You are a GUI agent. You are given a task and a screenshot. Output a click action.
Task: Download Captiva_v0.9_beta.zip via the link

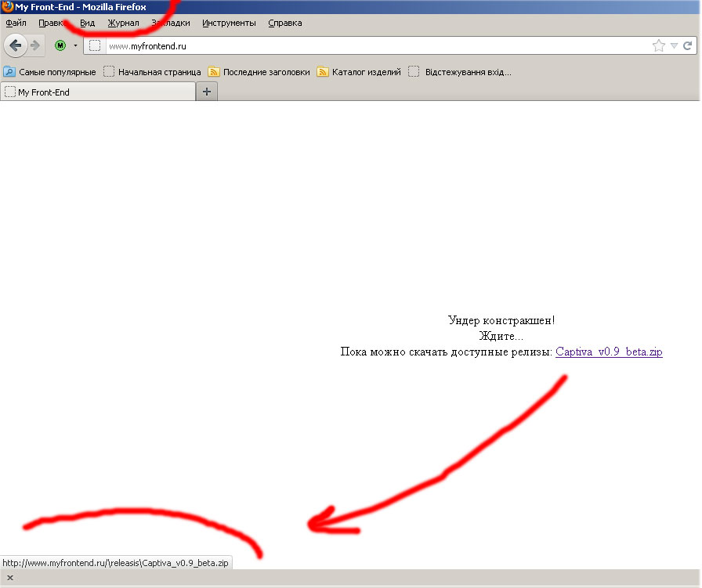point(609,352)
